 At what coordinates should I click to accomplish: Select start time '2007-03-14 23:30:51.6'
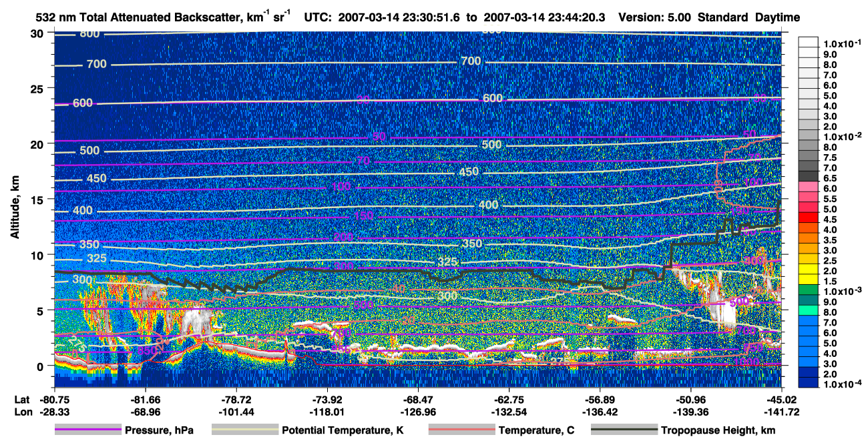point(400,17)
